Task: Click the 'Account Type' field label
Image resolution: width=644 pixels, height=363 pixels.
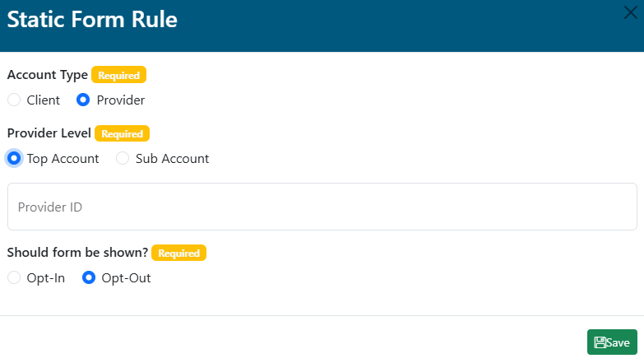Action: click(47, 75)
